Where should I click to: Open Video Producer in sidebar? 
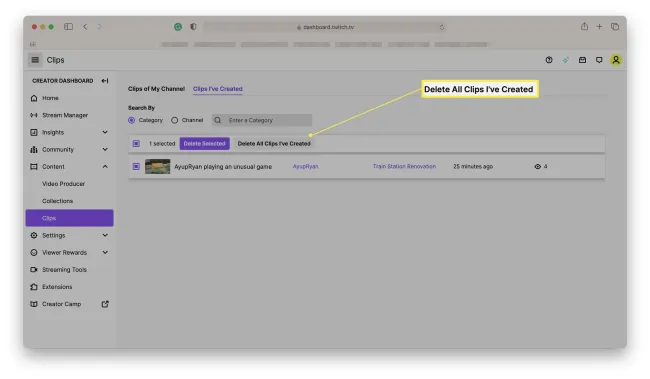[63, 184]
